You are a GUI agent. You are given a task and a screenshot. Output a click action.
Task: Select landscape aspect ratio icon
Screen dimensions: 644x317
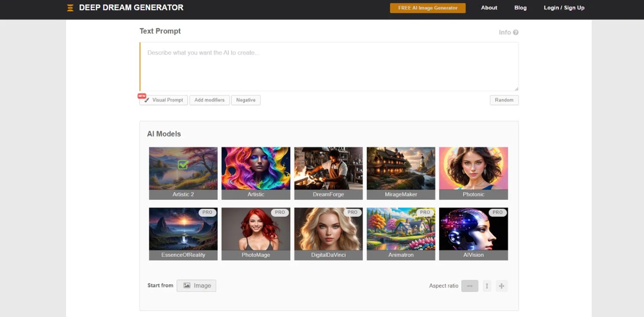coord(470,286)
